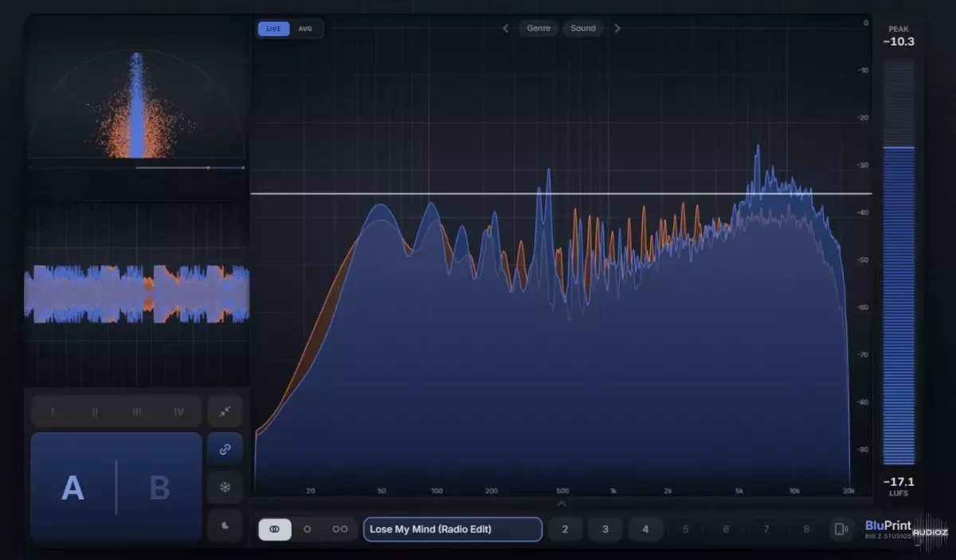Image resolution: width=956 pixels, height=560 pixels.
Task: Select snapshot slot IV
Action: [x=179, y=412]
